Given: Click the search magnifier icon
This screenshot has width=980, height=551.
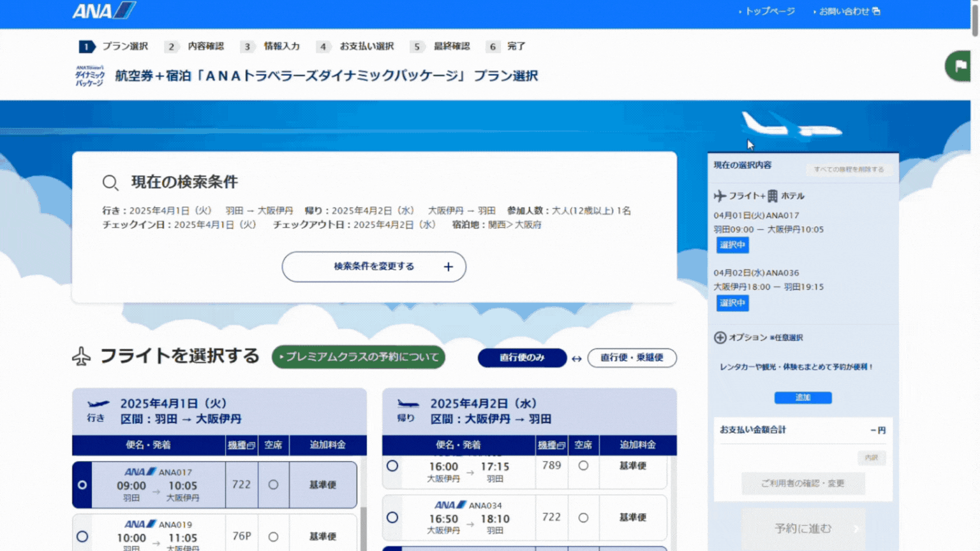Looking at the screenshot, I should click(x=110, y=183).
